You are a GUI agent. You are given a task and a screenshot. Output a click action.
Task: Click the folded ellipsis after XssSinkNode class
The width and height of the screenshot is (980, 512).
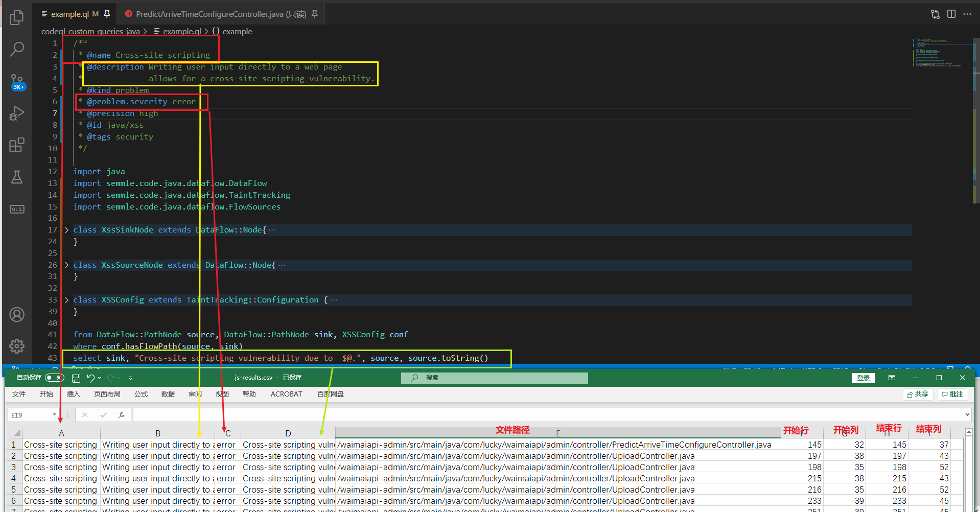[x=272, y=230]
